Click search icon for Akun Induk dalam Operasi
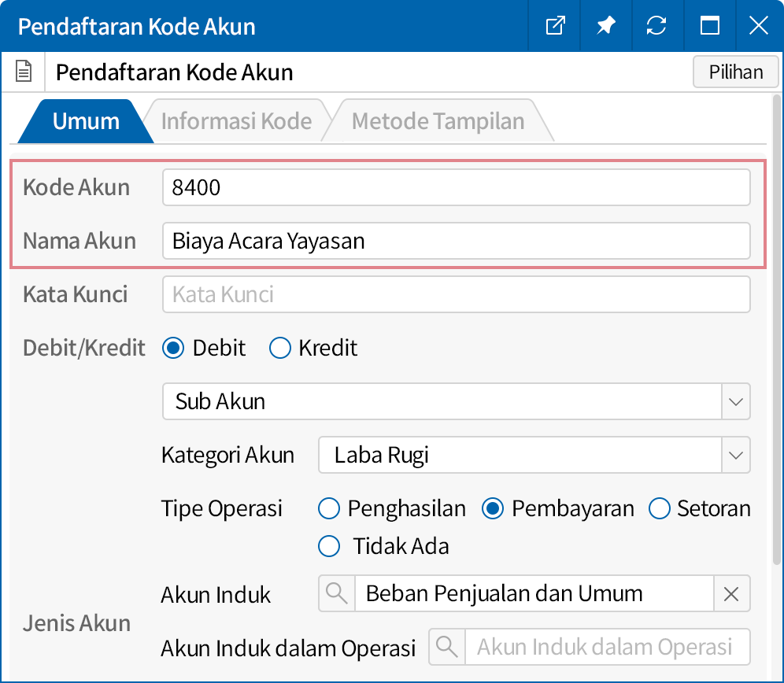The width and height of the screenshot is (784, 683). click(447, 647)
